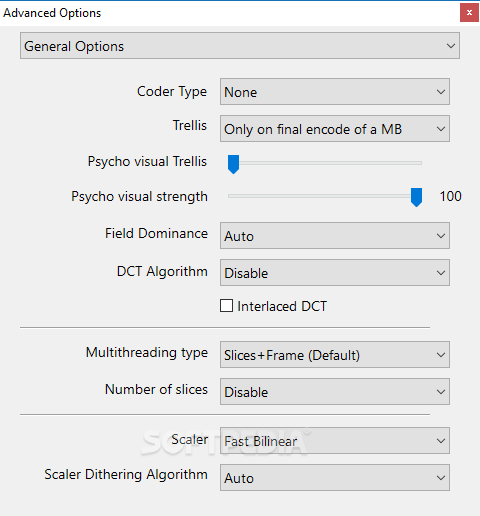Click the chevron arrow of Multithreading type box

click(441, 355)
